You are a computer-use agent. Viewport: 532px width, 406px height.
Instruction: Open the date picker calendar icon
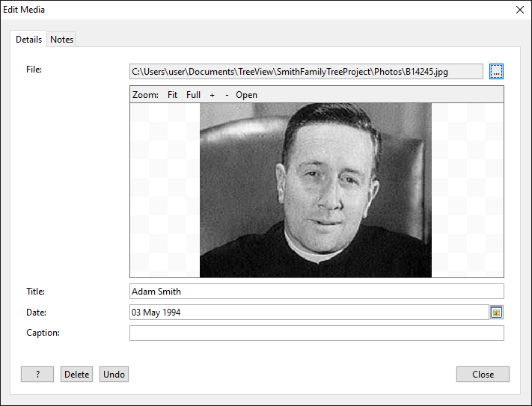(496, 312)
